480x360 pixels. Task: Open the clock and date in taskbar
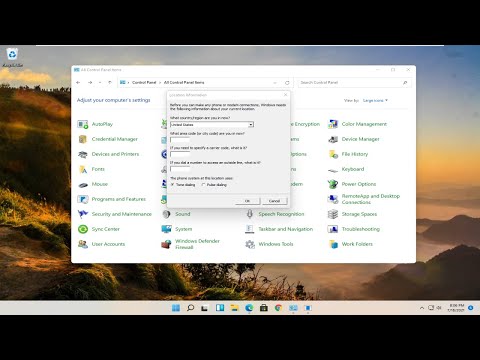coord(456,308)
